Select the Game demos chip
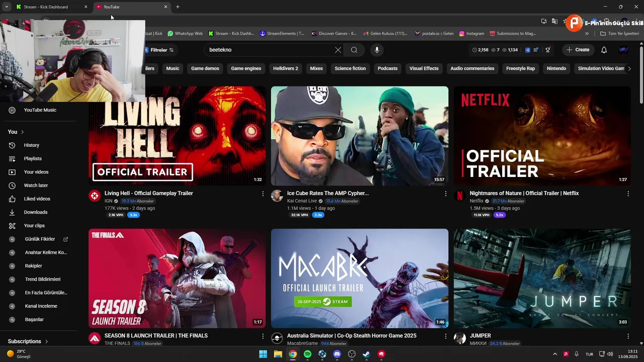 click(205, 68)
